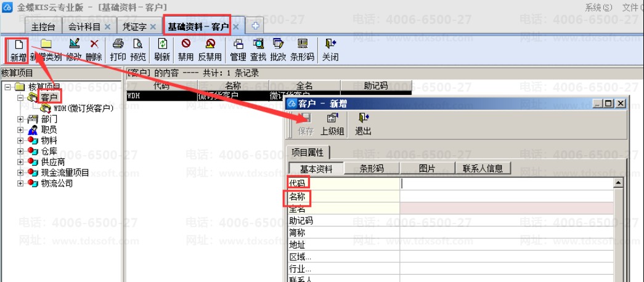
Task: Close the 凭证字 tab with its X
Action: tap(152, 26)
